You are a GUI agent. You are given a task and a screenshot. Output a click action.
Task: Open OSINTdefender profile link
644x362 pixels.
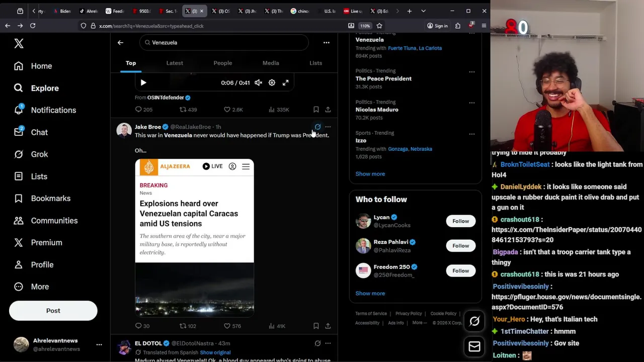[x=166, y=98]
